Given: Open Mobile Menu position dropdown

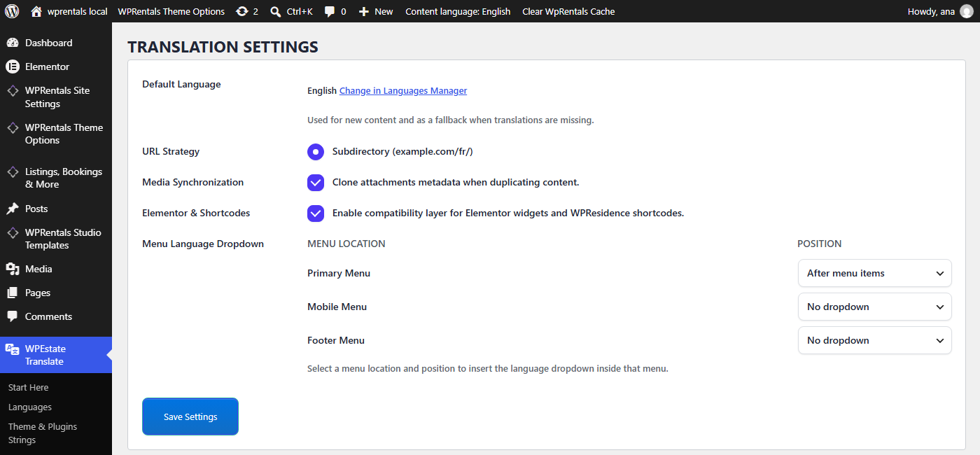Looking at the screenshot, I should tap(874, 307).
